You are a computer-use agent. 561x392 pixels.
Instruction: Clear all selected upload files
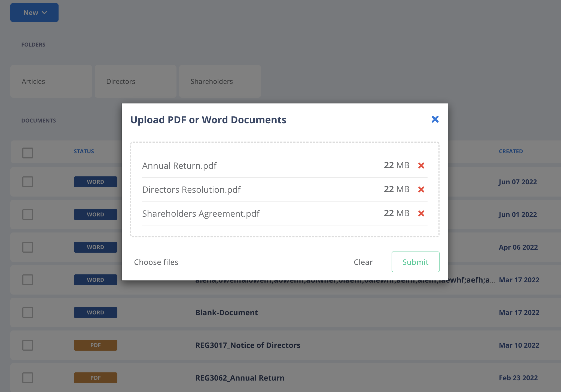coord(363,262)
